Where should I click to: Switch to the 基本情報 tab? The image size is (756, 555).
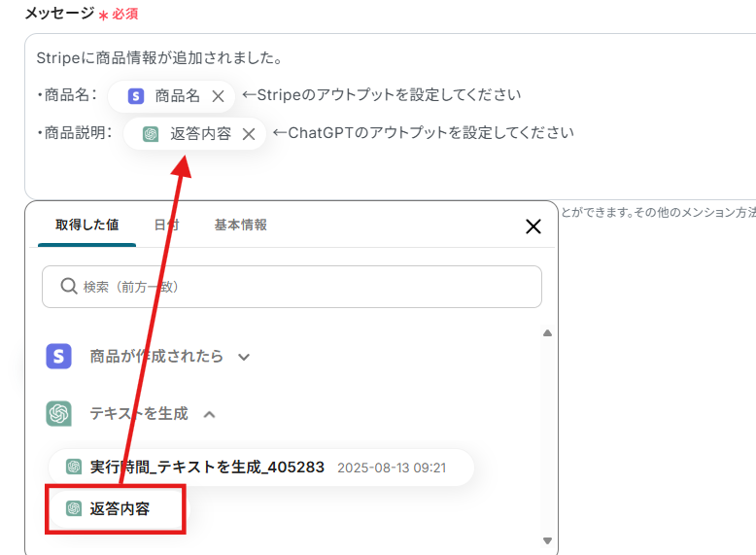tap(241, 225)
